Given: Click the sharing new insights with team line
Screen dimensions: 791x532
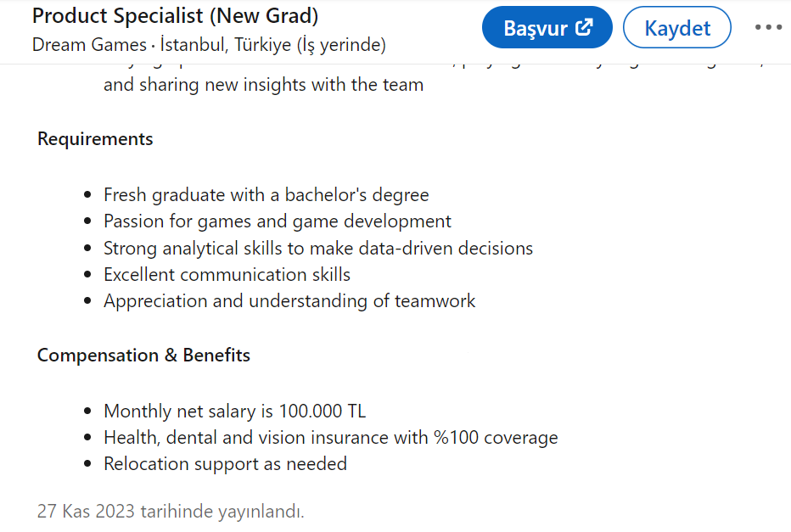Looking at the screenshot, I should coord(263,85).
